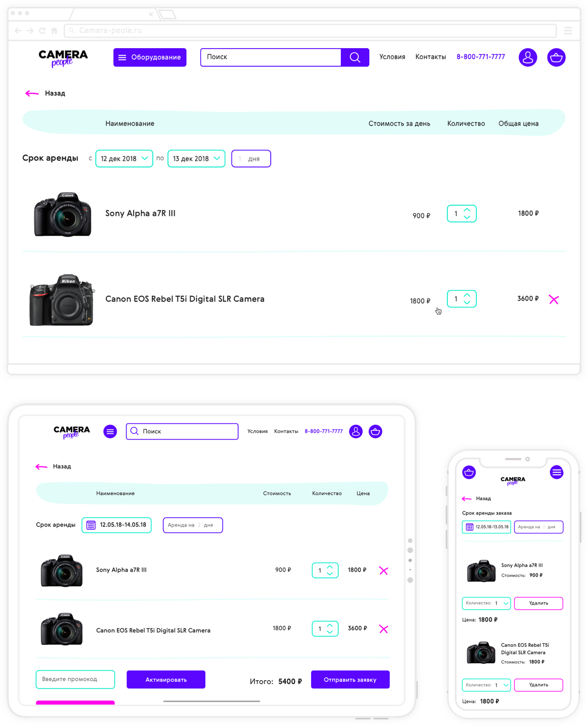Click the calendar icon in tablet date field
Viewport: 588px width, 726px height.
[x=91, y=525]
